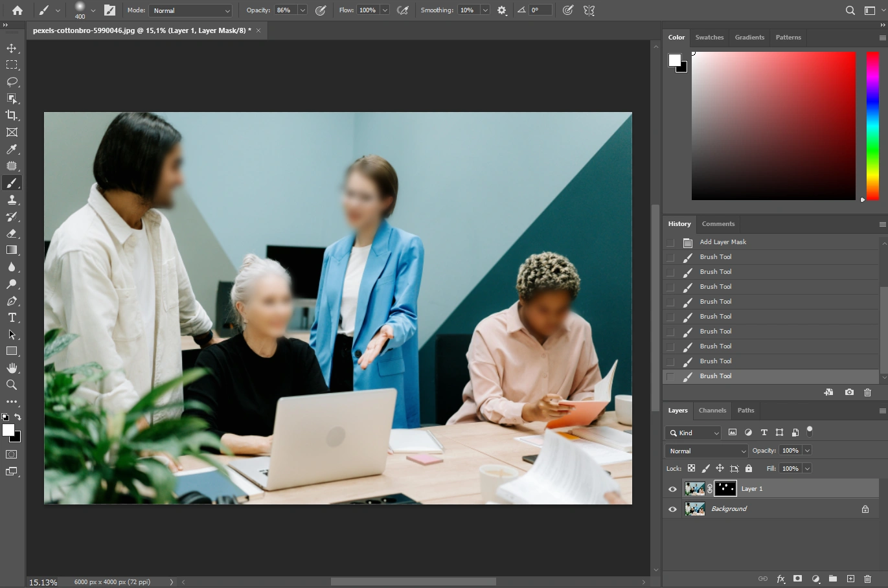Image resolution: width=888 pixels, height=588 pixels.
Task: Go to the Home screen
Action: pyautogui.click(x=17, y=10)
